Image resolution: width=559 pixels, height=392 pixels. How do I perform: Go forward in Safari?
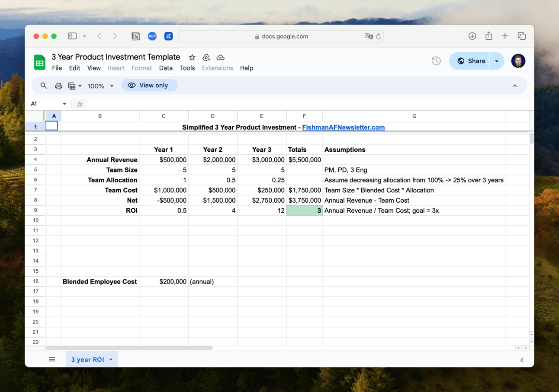[x=115, y=36]
